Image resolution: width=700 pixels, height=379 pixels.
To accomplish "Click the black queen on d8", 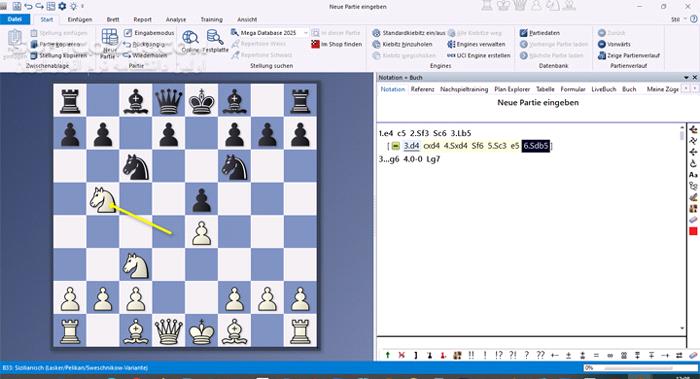I will [168, 101].
